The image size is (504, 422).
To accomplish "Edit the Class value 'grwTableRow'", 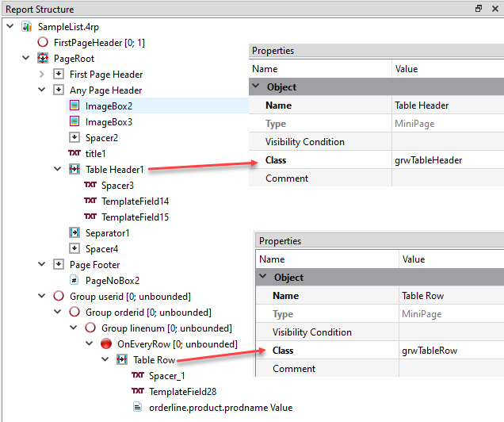I will tap(452, 351).
